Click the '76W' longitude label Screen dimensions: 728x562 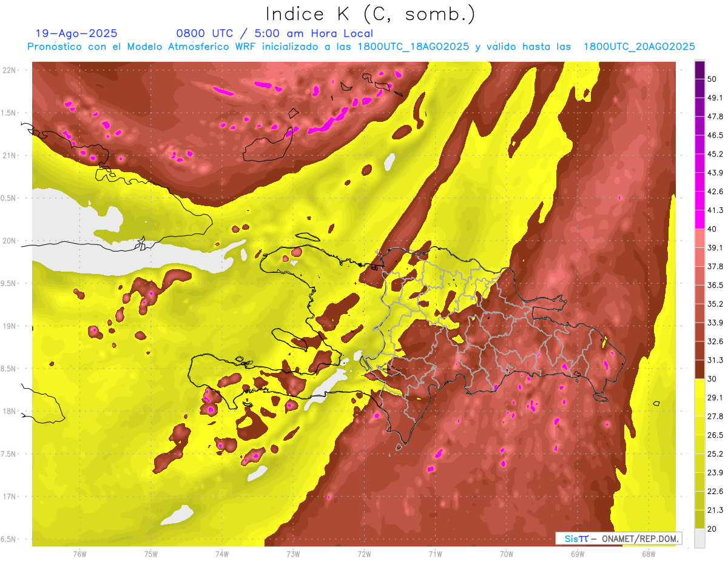79,554
